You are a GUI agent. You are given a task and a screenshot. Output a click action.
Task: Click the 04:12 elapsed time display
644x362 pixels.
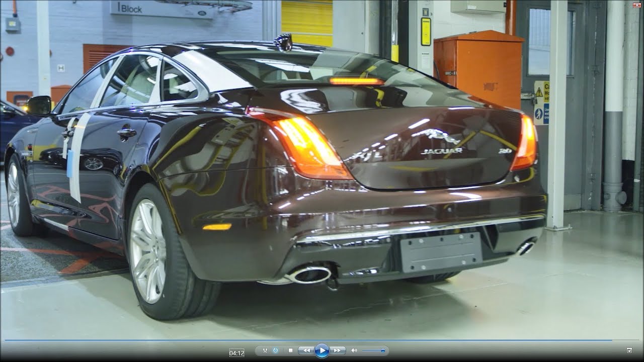click(237, 353)
